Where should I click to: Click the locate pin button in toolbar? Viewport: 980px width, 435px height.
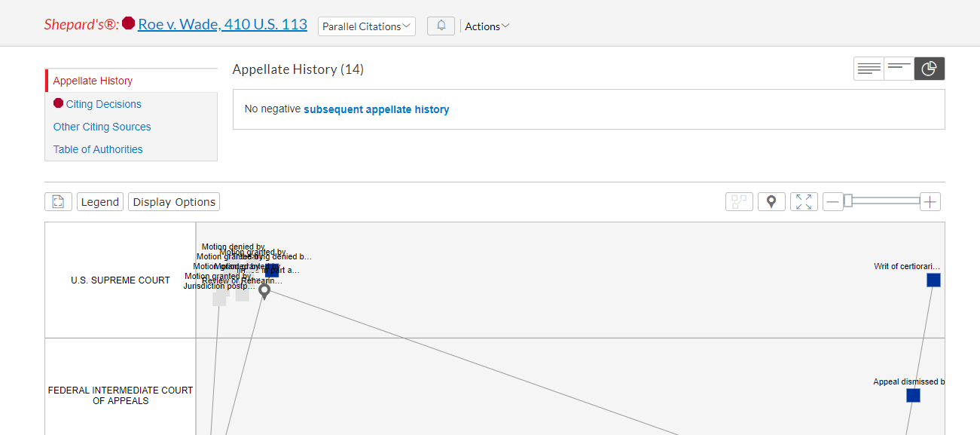(x=771, y=202)
